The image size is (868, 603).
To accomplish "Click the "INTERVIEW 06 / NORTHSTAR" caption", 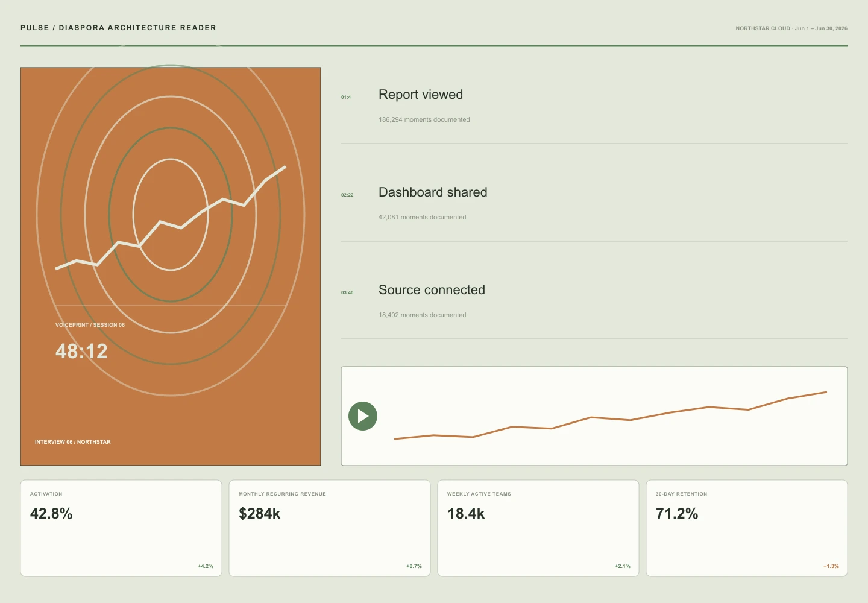I will 73,442.
